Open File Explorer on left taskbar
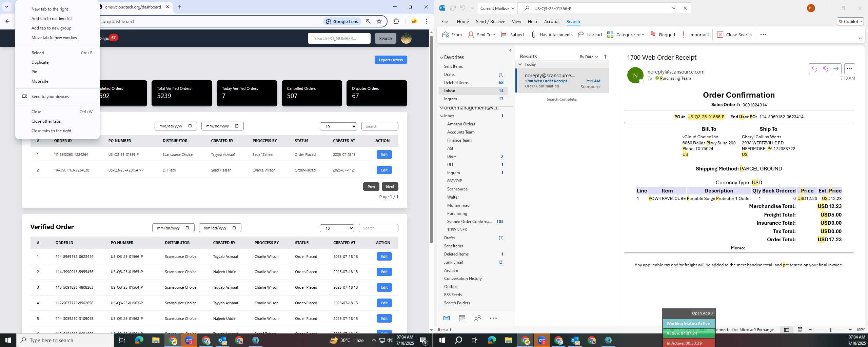 coord(156,340)
